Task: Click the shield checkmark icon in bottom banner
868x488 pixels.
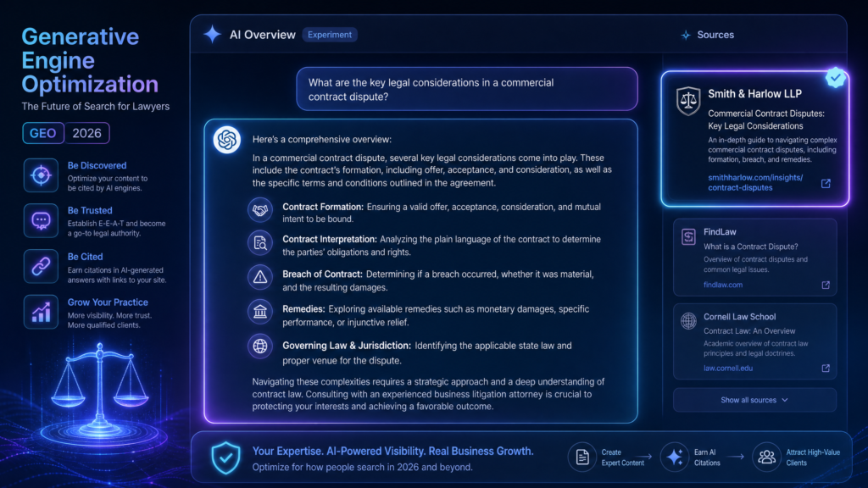Action: (x=225, y=458)
